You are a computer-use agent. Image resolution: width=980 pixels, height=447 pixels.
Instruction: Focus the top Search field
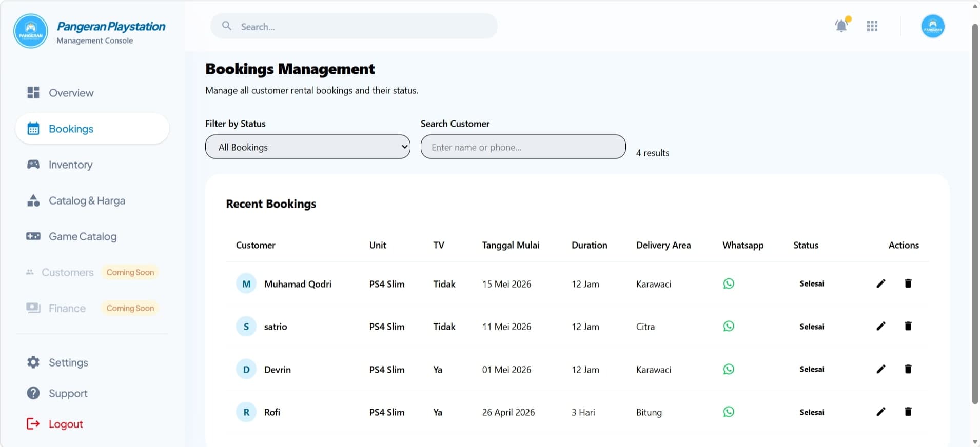tap(354, 26)
